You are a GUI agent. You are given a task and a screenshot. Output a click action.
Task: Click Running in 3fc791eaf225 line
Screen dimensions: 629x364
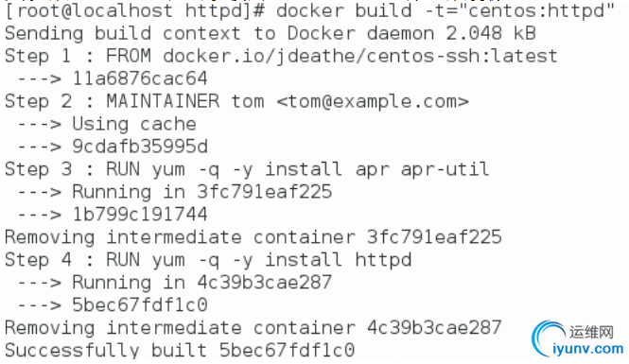[x=174, y=192]
